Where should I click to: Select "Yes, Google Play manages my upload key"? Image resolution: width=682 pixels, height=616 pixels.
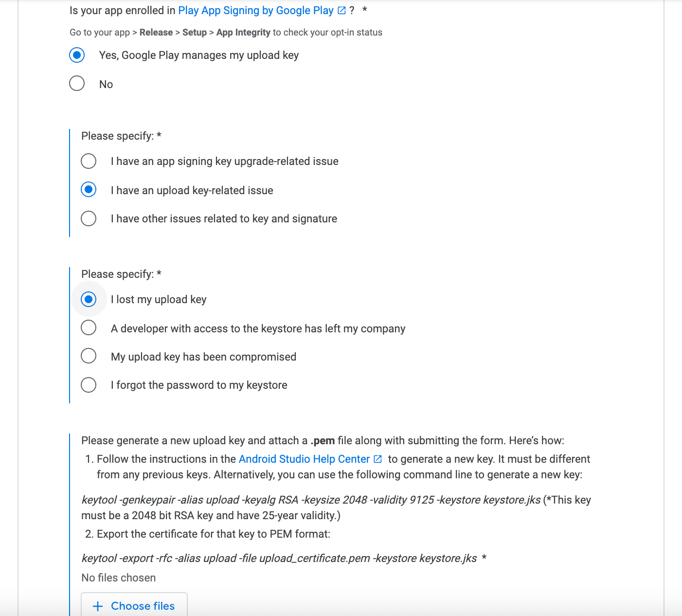[76, 55]
